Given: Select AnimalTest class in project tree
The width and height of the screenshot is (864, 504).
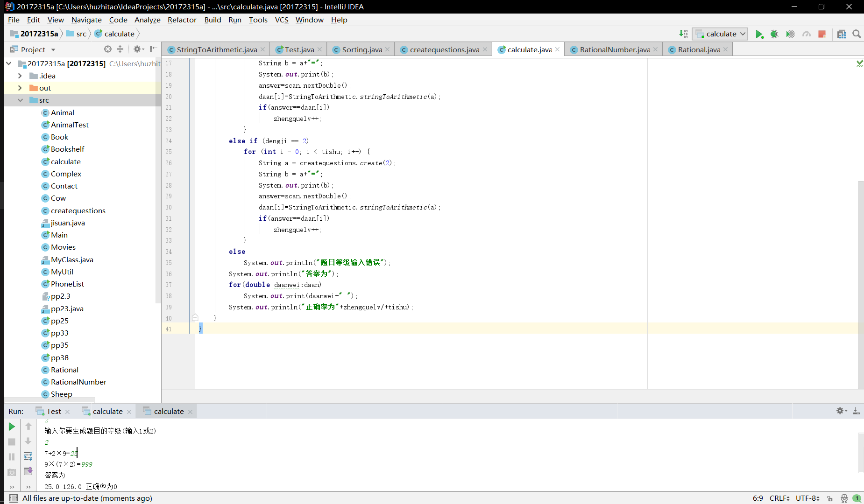Looking at the screenshot, I should tap(70, 125).
